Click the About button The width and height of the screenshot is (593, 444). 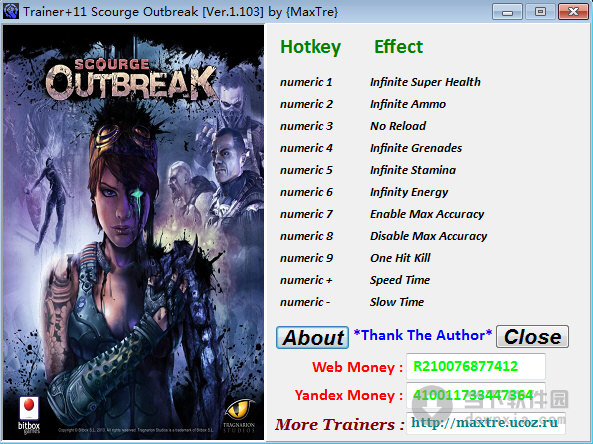(312, 337)
